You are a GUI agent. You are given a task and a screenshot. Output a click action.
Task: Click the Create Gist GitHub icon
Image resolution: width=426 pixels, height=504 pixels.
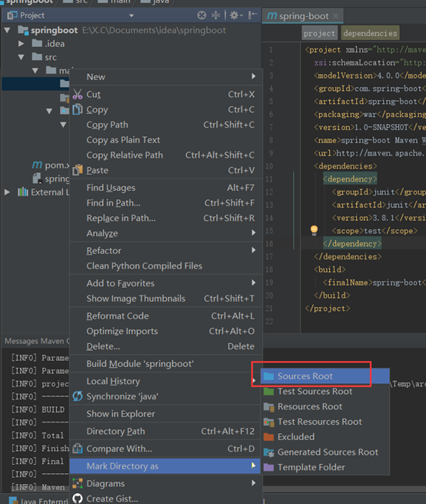click(x=78, y=498)
